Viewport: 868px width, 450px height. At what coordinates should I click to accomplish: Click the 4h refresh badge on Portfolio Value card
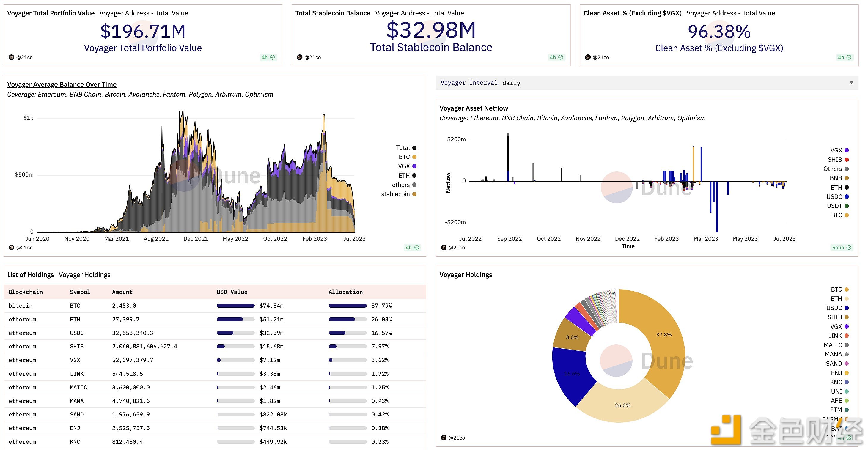point(268,57)
